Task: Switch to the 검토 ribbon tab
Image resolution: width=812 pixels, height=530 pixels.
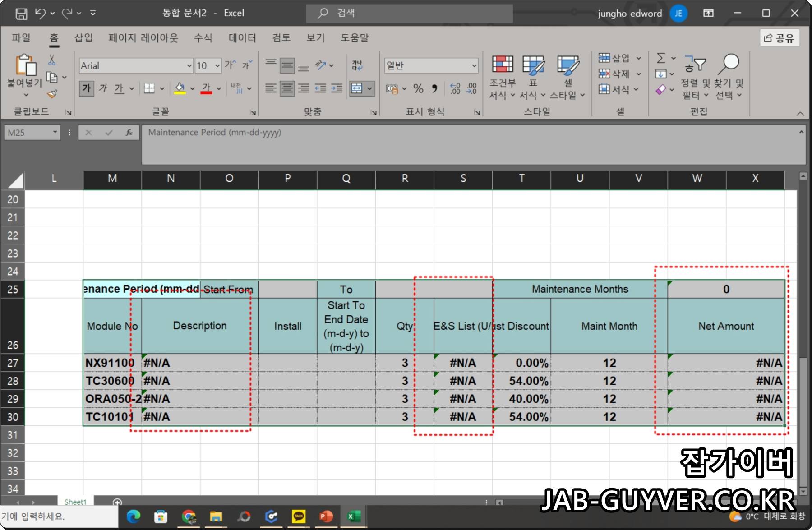Action: tap(281, 38)
